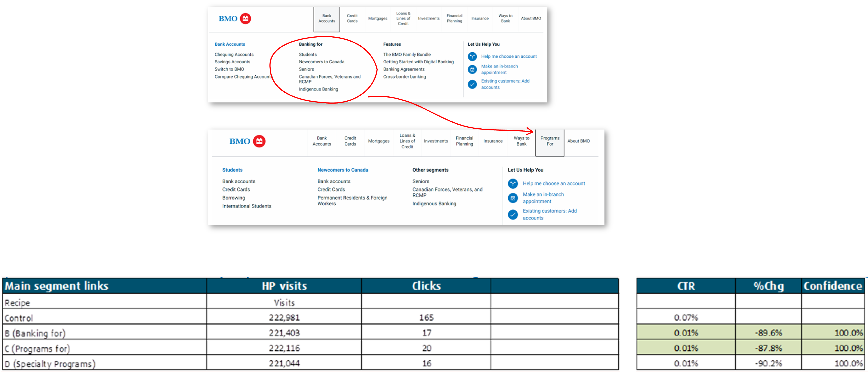
Task: Open Credit Cards tab beside the highlighted Bank Accounts tab
Action: (352, 19)
